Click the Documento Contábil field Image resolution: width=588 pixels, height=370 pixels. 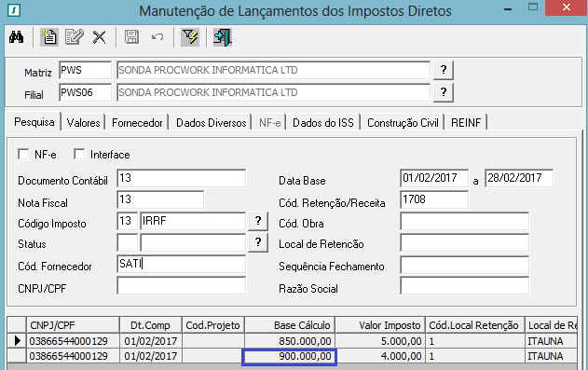click(182, 178)
